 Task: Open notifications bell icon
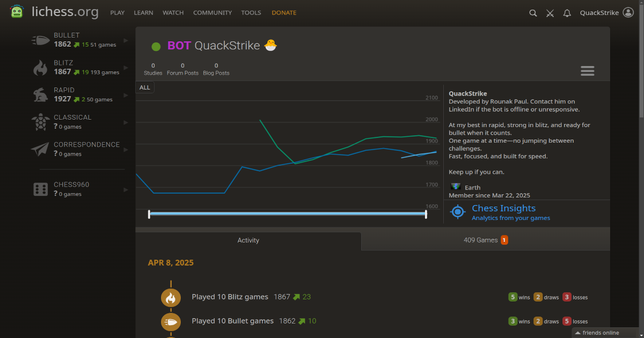(x=567, y=13)
